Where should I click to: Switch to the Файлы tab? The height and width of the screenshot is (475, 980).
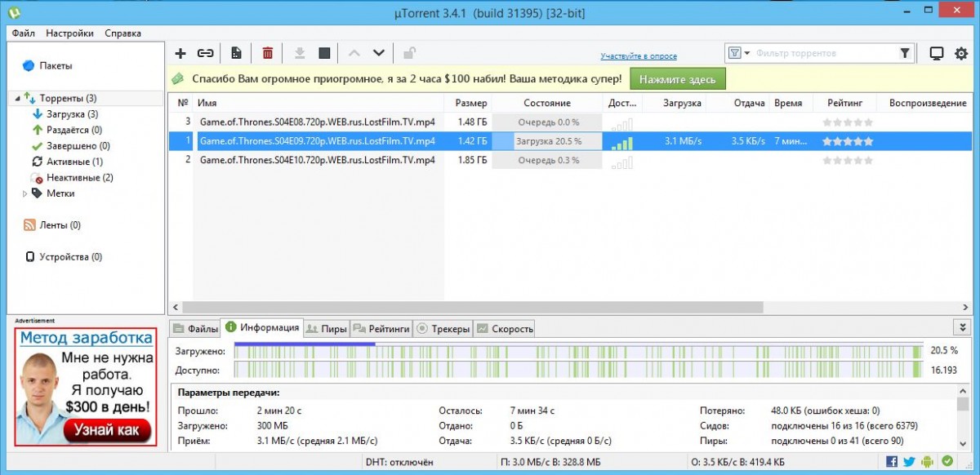pyautogui.click(x=194, y=329)
